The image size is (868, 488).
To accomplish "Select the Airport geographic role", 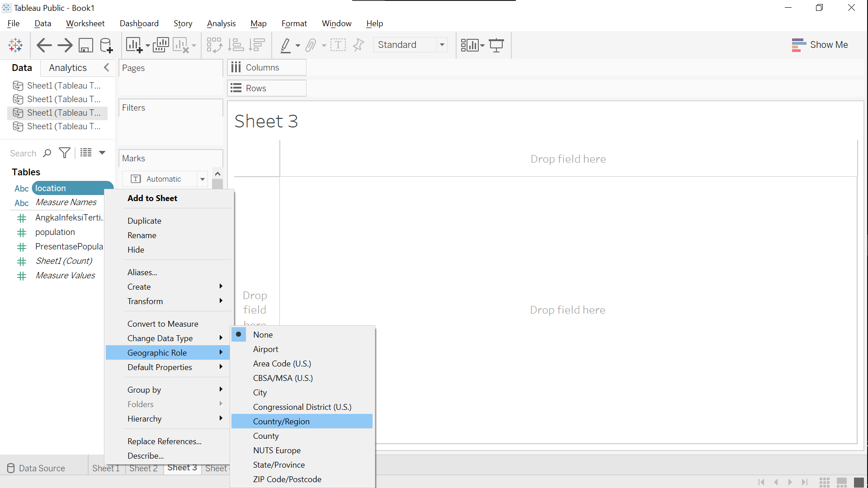I will pos(265,349).
